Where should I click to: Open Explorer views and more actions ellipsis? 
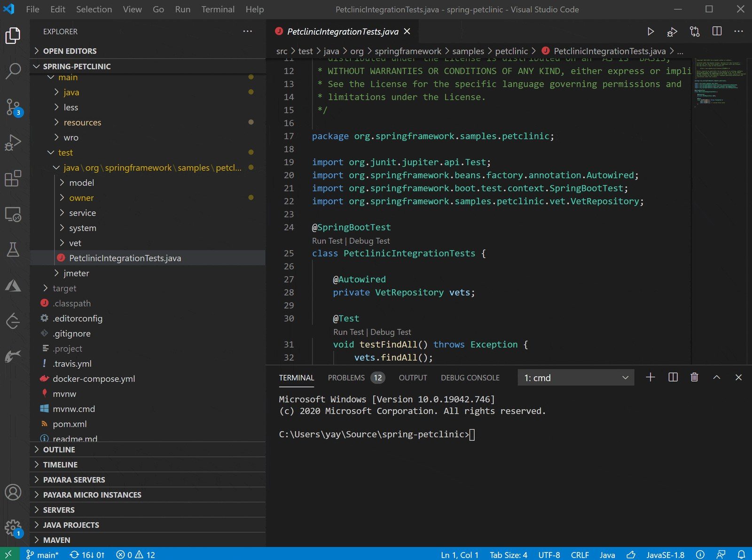248,31
